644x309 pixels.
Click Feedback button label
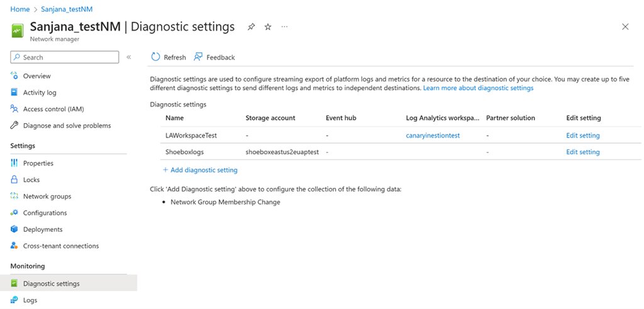pos(221,57)
